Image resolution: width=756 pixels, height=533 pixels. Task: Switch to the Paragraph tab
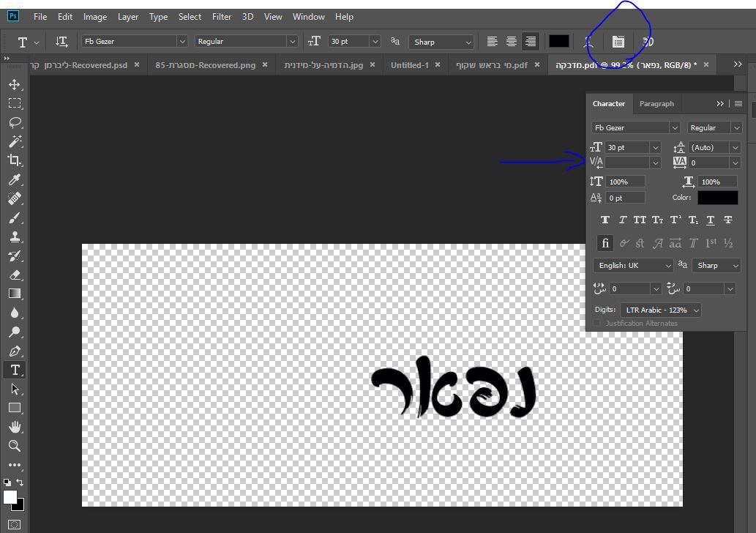[x=656, y=103]
